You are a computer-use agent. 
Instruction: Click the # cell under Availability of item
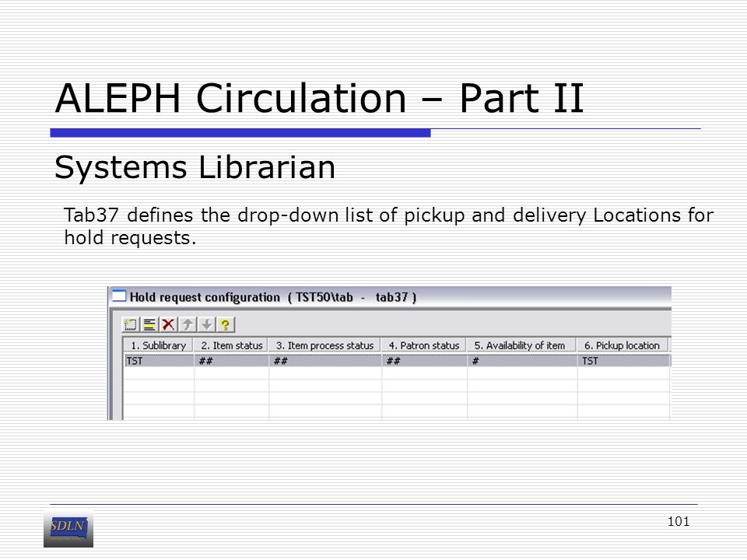click(522, 361)
